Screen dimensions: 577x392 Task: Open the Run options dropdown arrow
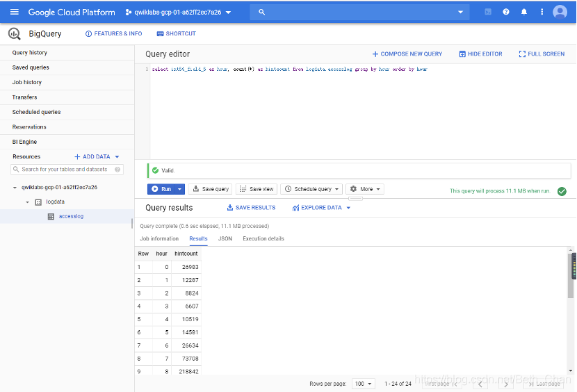pos(179,189)
